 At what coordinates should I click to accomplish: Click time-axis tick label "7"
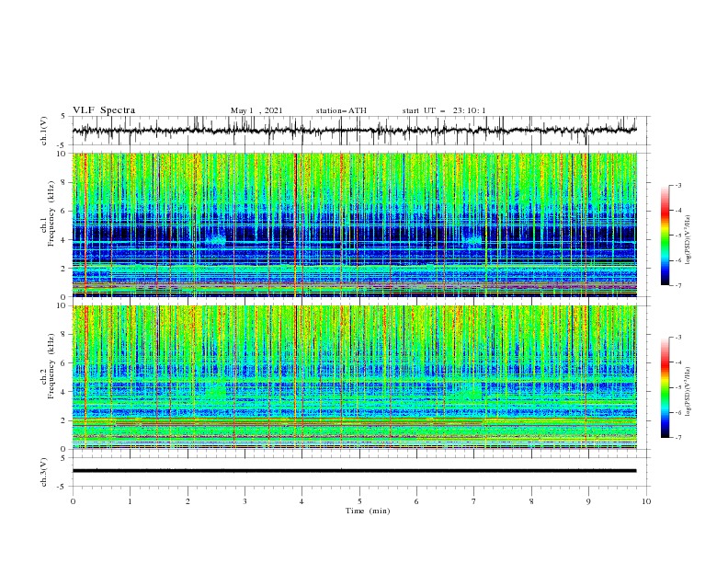tap(474, 501)
